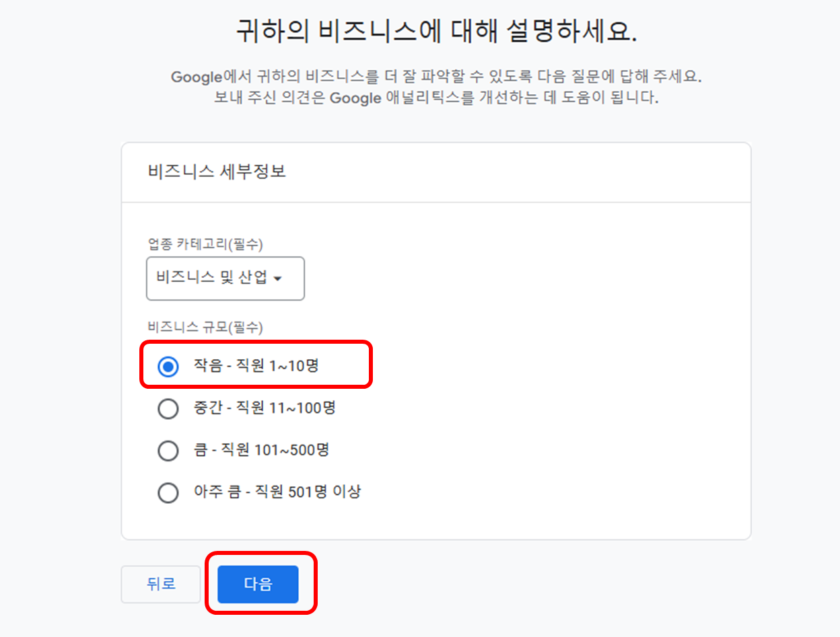Expand the industry category selector
Viewport: 840px width, 637px height.
[x=225, y=278]
